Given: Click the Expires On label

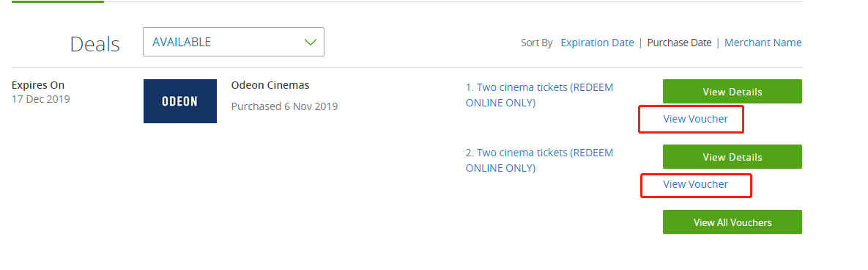Looking at the screenshot, I should pyautogui.click(x=38, y=85).
